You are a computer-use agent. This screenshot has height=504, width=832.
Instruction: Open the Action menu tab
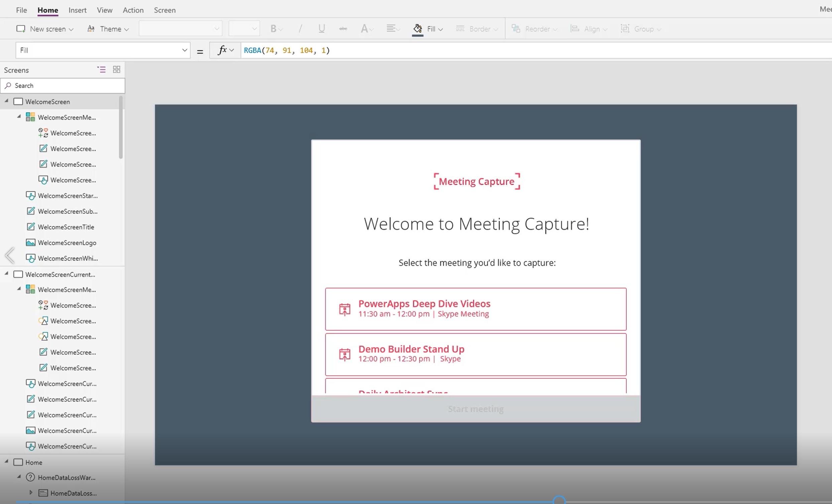coord(133,10)
